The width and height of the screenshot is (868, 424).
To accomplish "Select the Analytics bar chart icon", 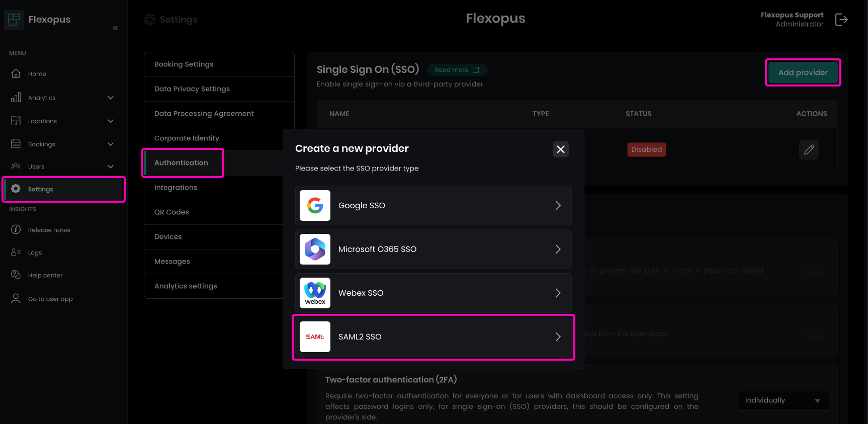I will click(16, 98).
